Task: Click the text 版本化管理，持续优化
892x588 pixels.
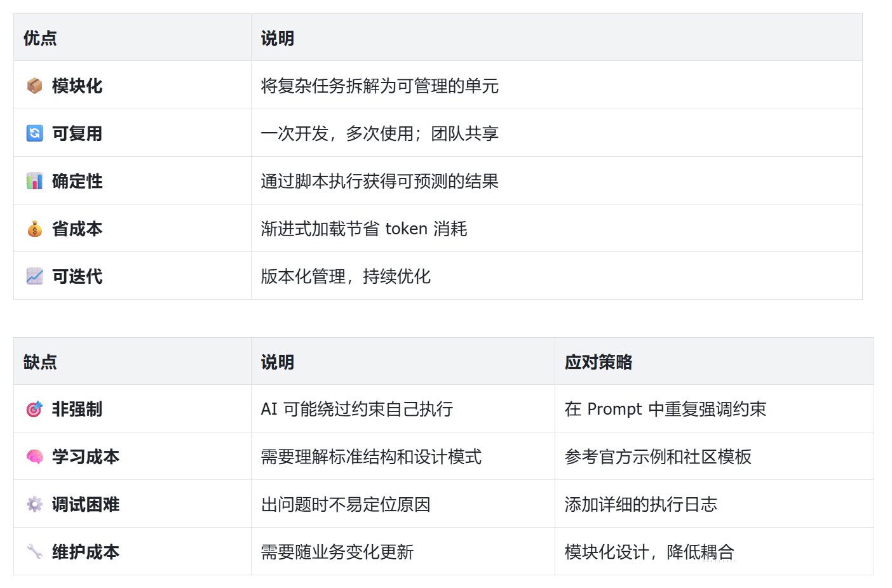Action: tap(346, 276)
